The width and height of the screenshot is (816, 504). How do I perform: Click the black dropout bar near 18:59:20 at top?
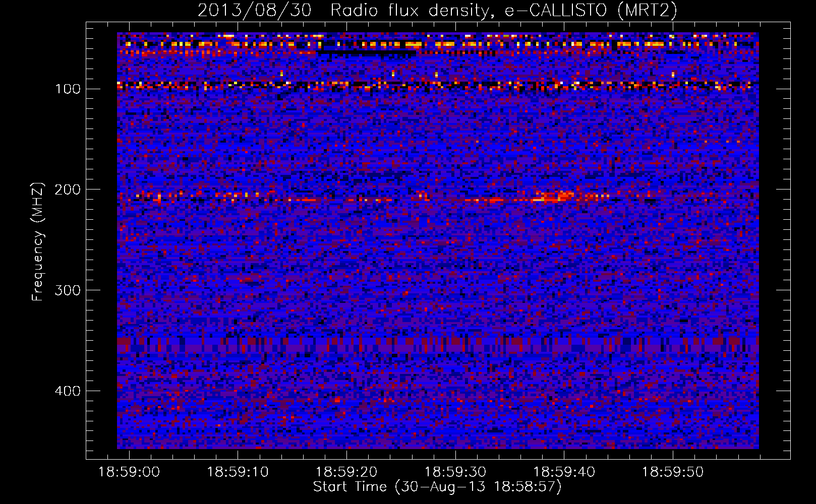pos(367,52)
